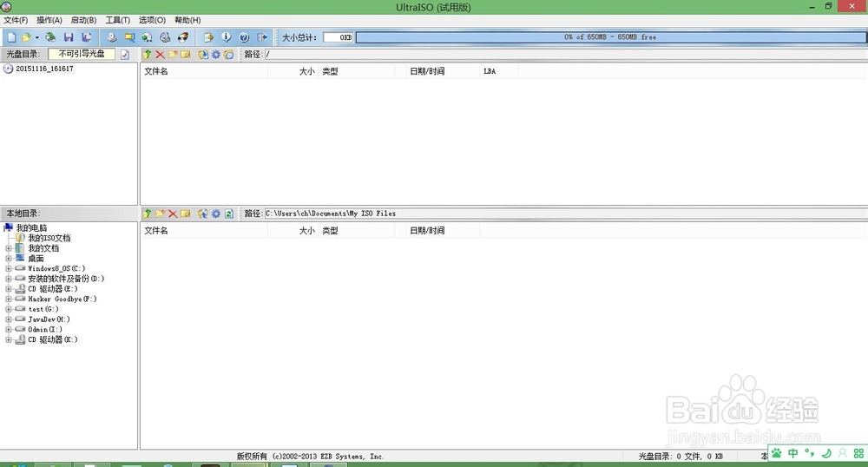868x467 pixels.
Task: Click the Exit door icon
Action: click(262, 37)
